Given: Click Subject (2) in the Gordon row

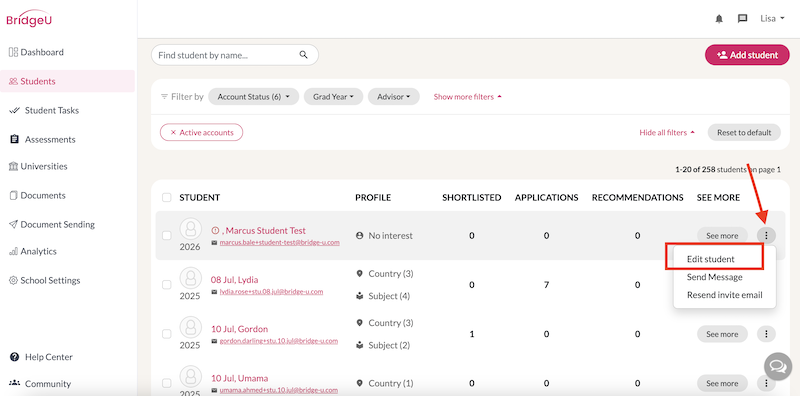Looking at the screenshot, I should tap(389, 345).
